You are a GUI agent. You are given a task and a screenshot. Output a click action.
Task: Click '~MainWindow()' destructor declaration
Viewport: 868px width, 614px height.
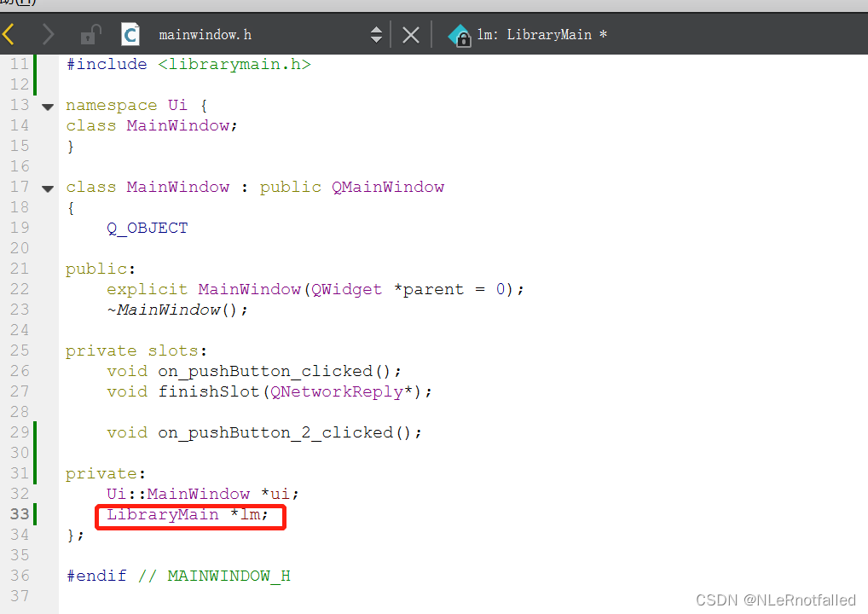click(x=177, y=310)
